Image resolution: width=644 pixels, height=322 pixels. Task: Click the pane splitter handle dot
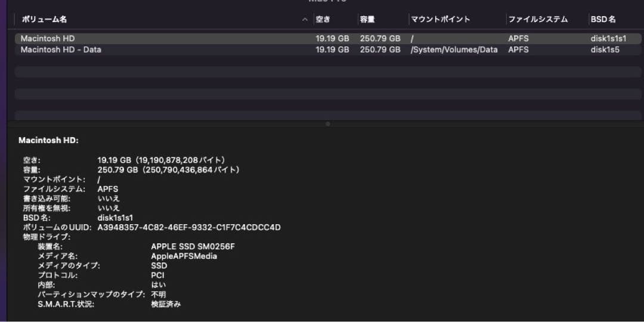[328, 123]
